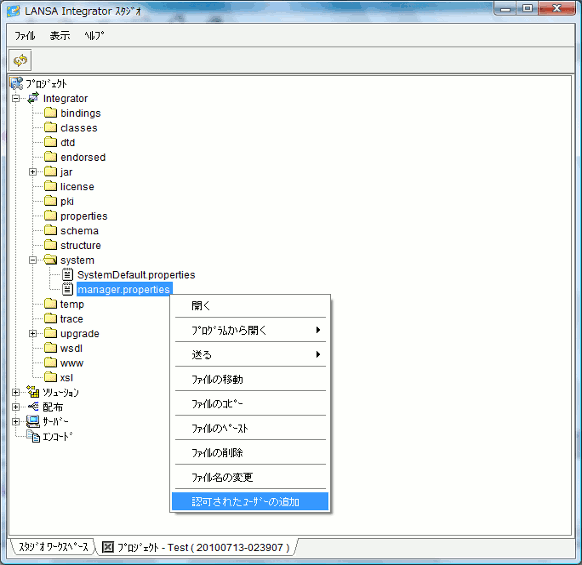Open the ファイル menu
Image resolution: width=582 pixels, height=565 pixels.
coord(25,36)
